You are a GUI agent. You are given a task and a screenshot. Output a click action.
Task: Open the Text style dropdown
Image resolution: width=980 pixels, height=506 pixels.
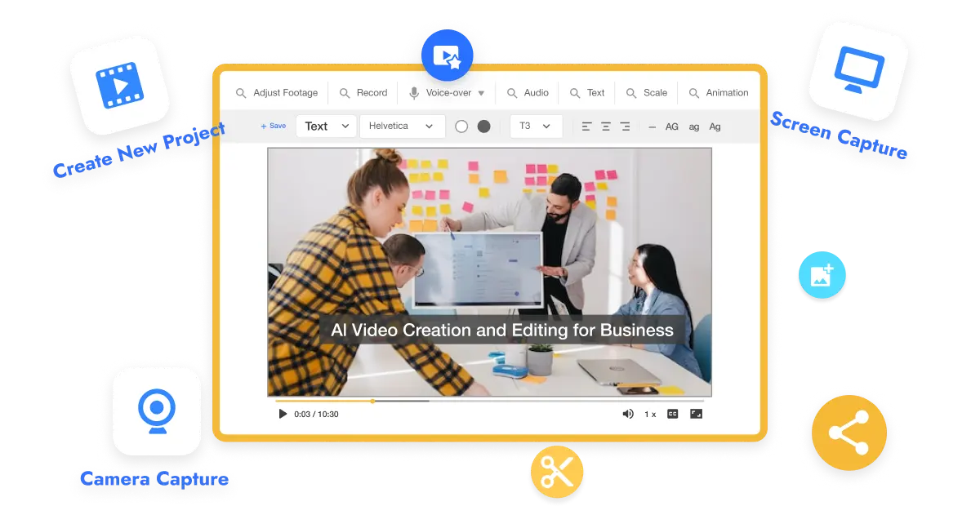(x=326, y=126)
